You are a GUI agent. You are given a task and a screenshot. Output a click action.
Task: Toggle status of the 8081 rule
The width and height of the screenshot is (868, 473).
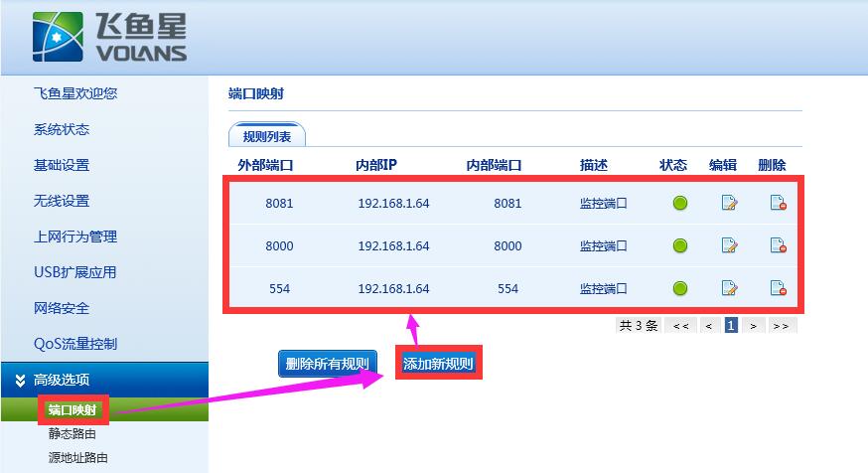click(x=680, y=204)
